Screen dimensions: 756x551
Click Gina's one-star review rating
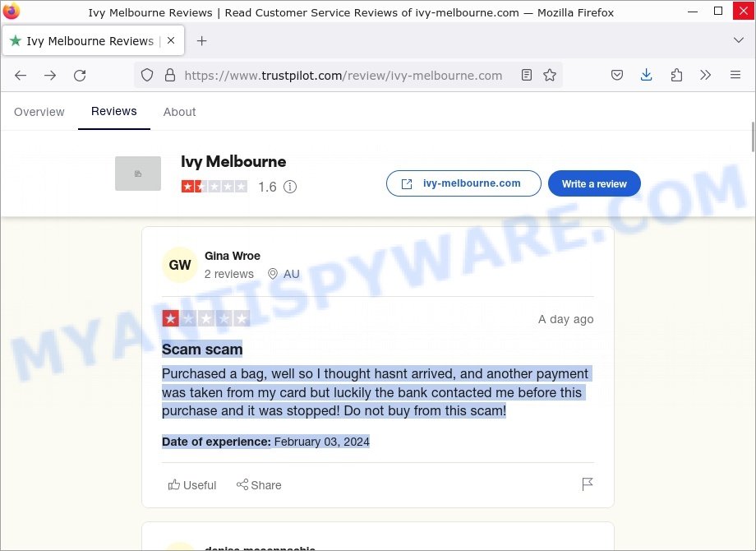(x=206, y=318)
